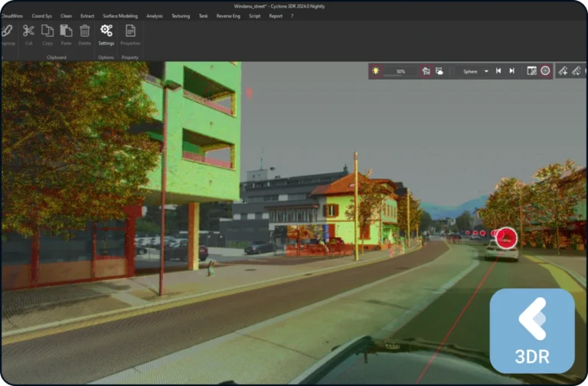Click the Cut scissors icon
The width and height of the screenshot is (588, 386).
click(28, 31)
